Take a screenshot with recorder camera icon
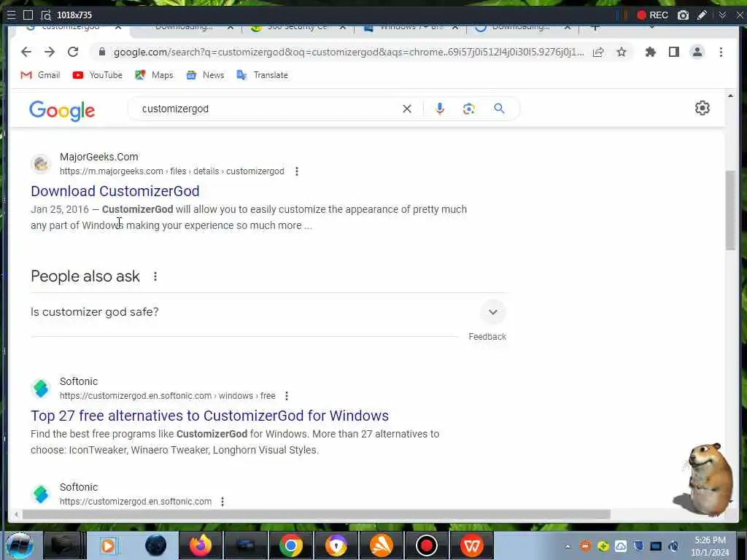The width and height of the screenshot is (747, 560). 683,15
